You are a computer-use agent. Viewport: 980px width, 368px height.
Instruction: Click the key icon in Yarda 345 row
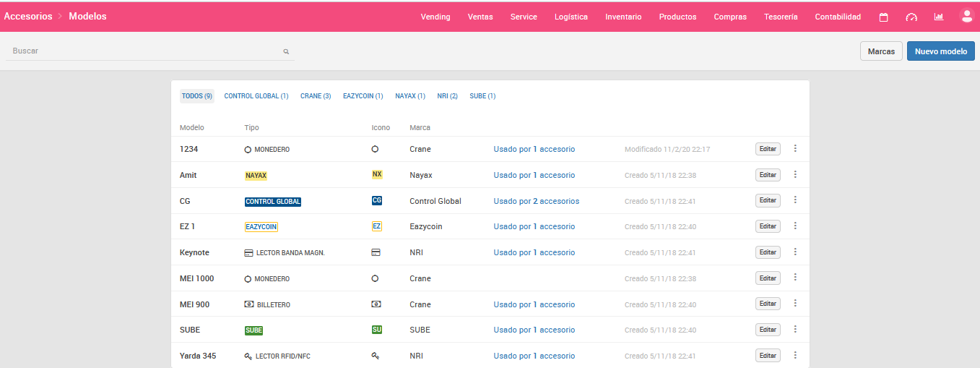tap(376, 356)
